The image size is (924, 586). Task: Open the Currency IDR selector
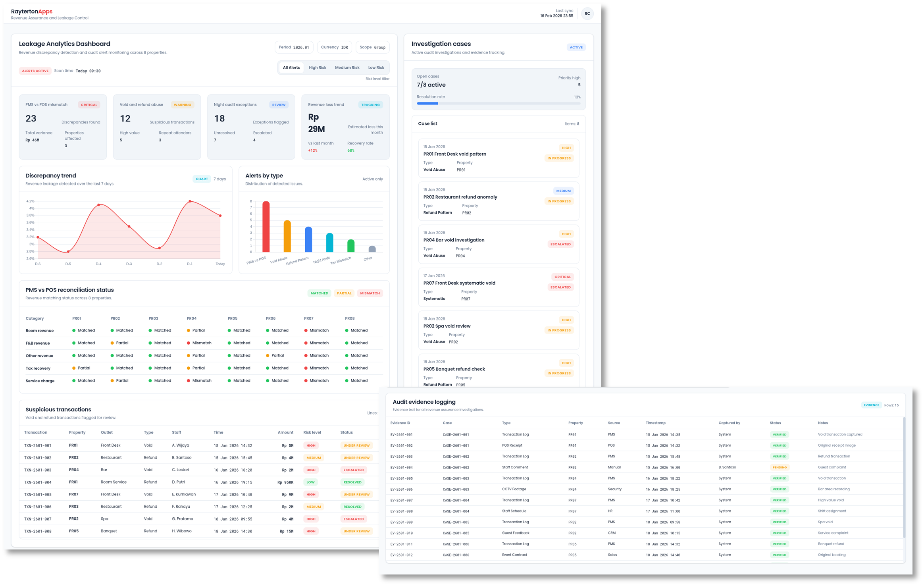coord(334,47)
